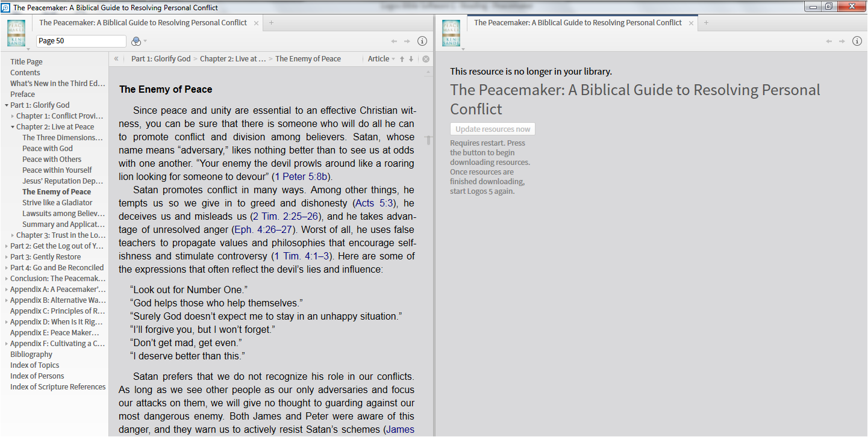
Task: Click the back arrow in the unavailable-resource panel
Action: pos(829,41)
